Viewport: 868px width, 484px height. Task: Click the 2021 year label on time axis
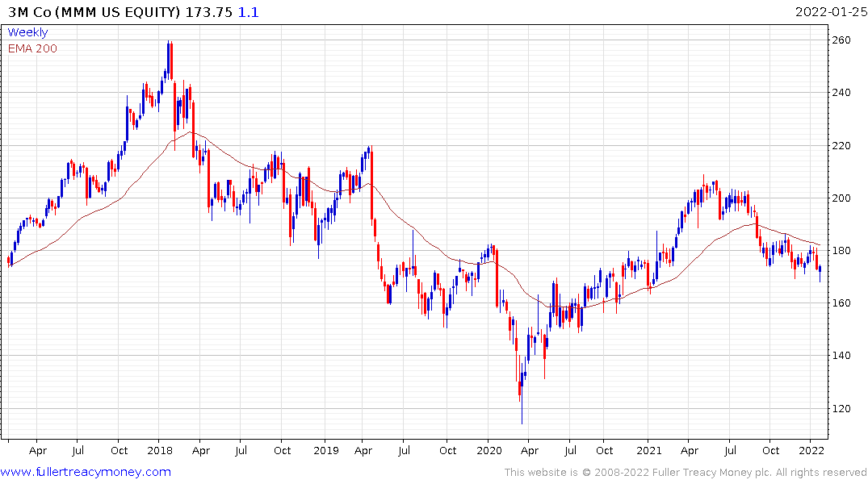(649, 451)
